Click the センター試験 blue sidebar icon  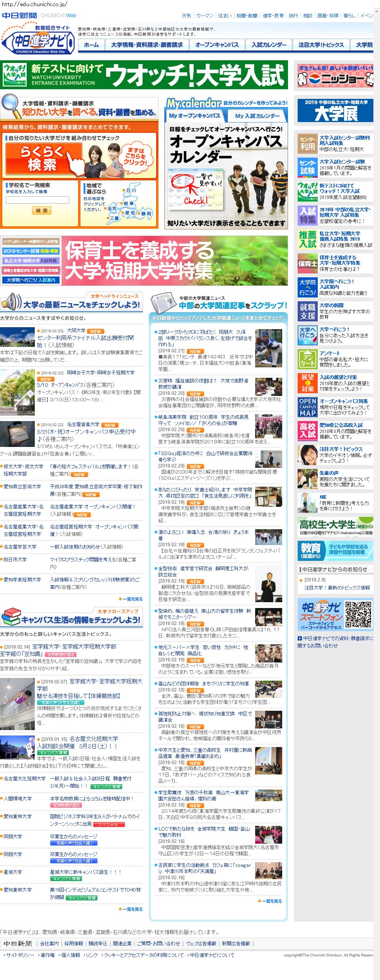pyautogui.click(x=307, y=168)
